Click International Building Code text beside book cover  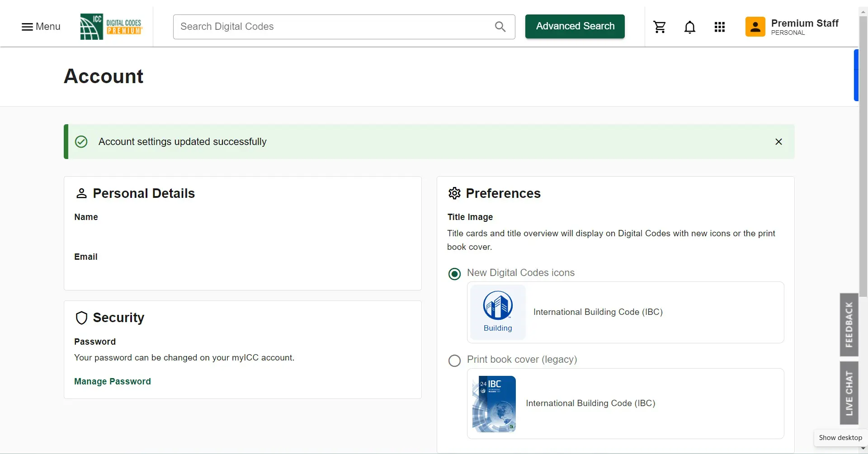point(590,403)
